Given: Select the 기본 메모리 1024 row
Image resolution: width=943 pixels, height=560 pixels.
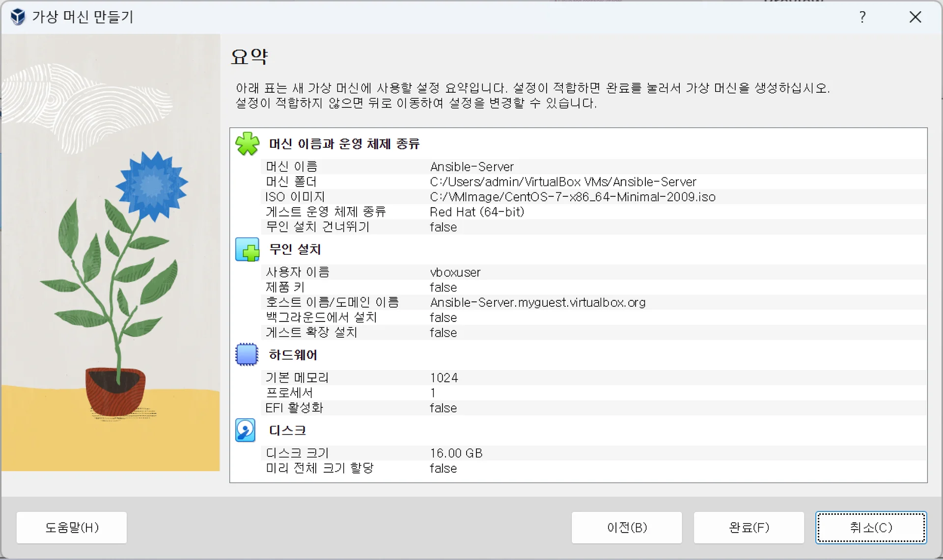Looking at the screenshot, I should [444, 377].
